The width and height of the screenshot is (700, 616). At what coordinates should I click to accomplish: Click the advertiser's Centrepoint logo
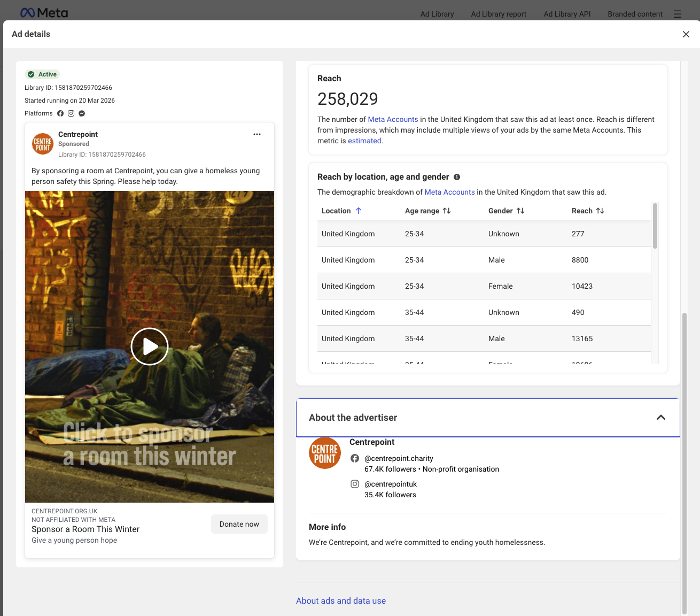pos(325,453)
